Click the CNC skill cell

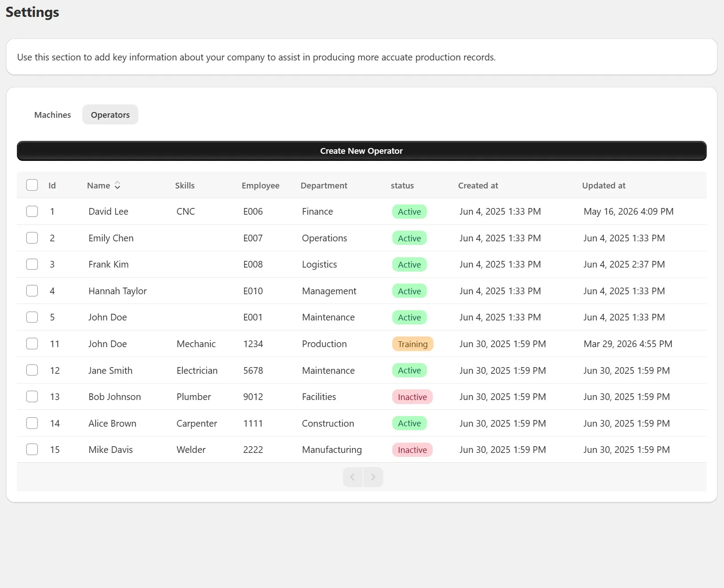tap(185, 212)
